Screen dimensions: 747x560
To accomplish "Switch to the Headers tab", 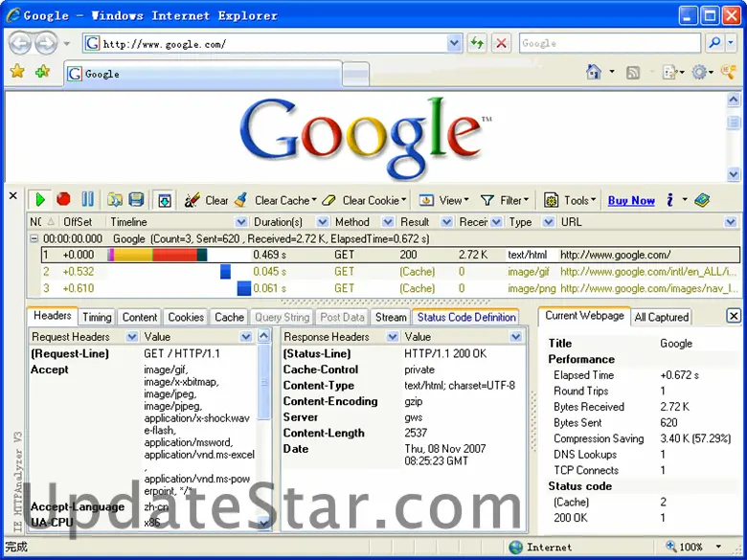I will (53, 316).
